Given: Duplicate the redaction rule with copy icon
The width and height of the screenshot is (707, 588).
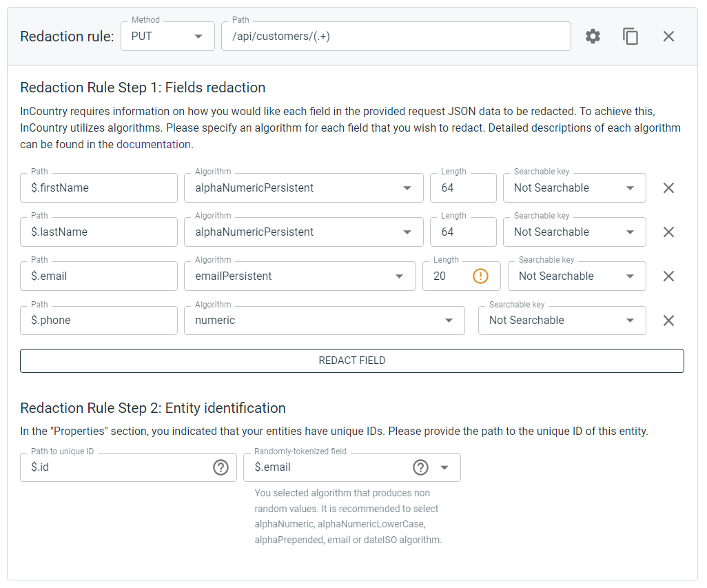Looking at the screenshot, I should (x=631, y=37).
